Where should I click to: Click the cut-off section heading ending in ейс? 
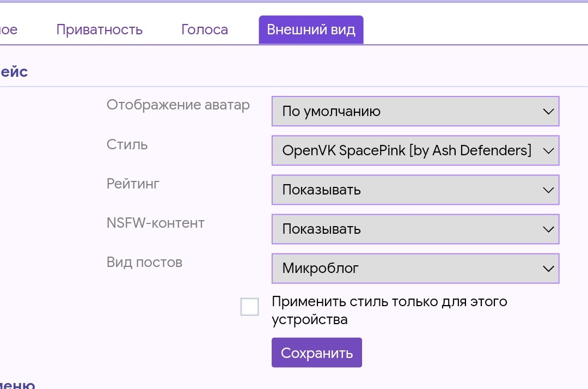pyautogui.click(x=14, y=71)
